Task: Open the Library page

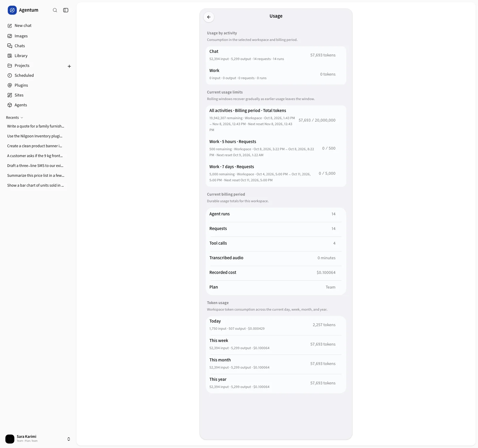Action: click(x=38, y=56)
